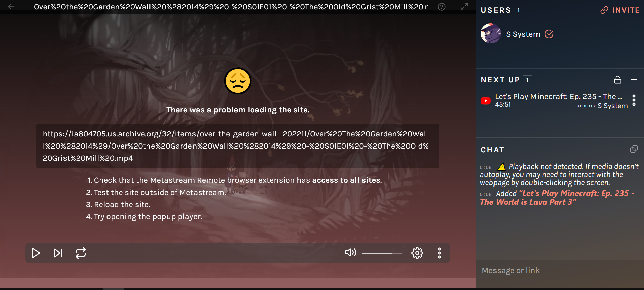Image resolution: width=644 pixels, height=290 pixels.
Task: Pop out the chat window icon
Action: [634, 149]
